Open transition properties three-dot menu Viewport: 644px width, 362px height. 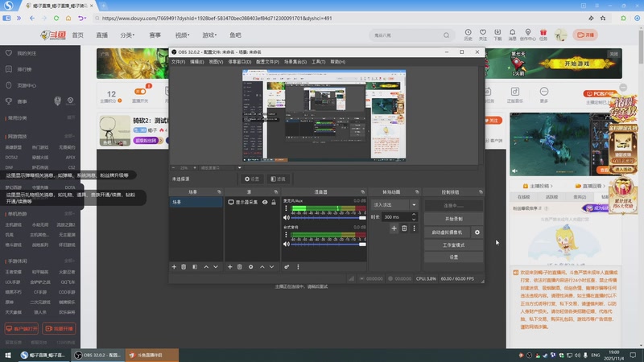414,228
